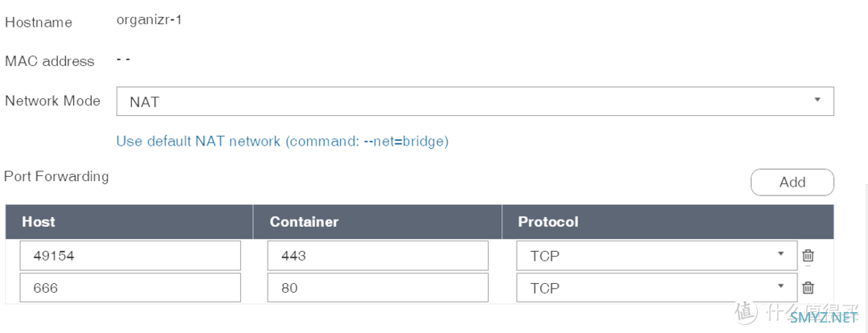Add a new port forwarding rule
The height and width of the screenshot is (333, 868).
[792, 183]
